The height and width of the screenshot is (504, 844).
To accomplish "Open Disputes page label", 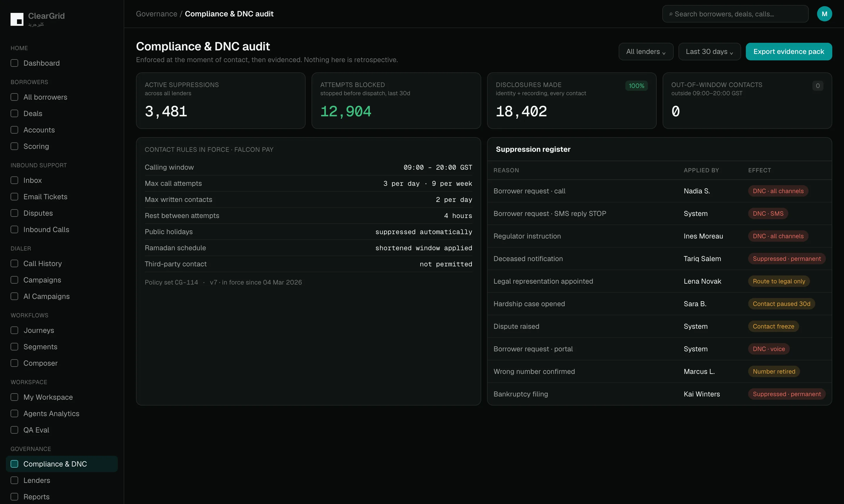I will pyautogui.click(x=38, y=213).
